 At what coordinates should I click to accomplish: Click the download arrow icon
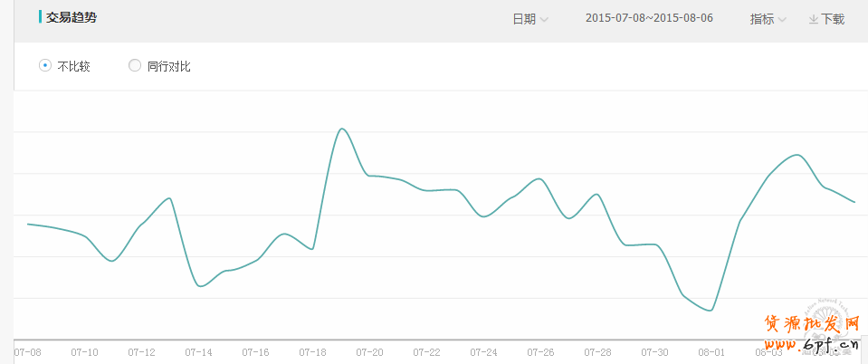pos(813,19)
